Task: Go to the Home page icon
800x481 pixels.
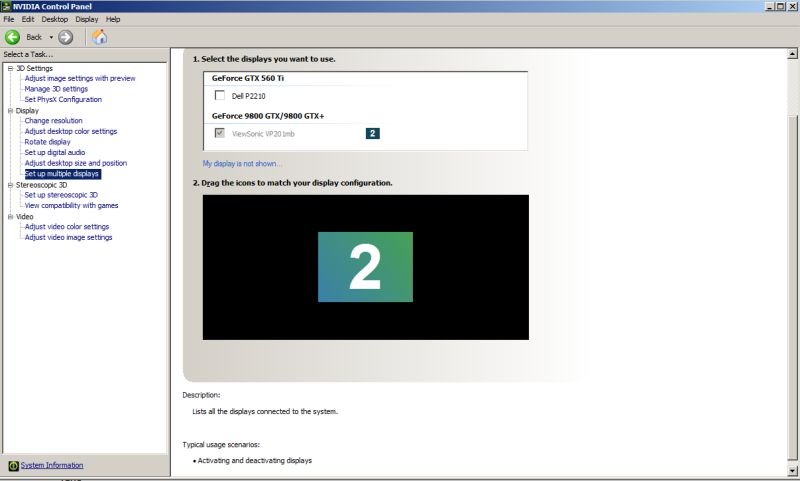Action: 99,37
